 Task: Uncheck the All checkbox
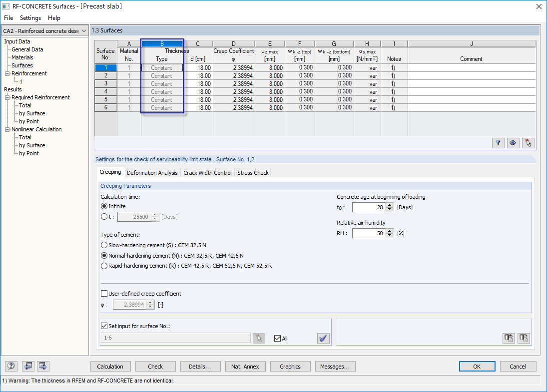(277, 338)
